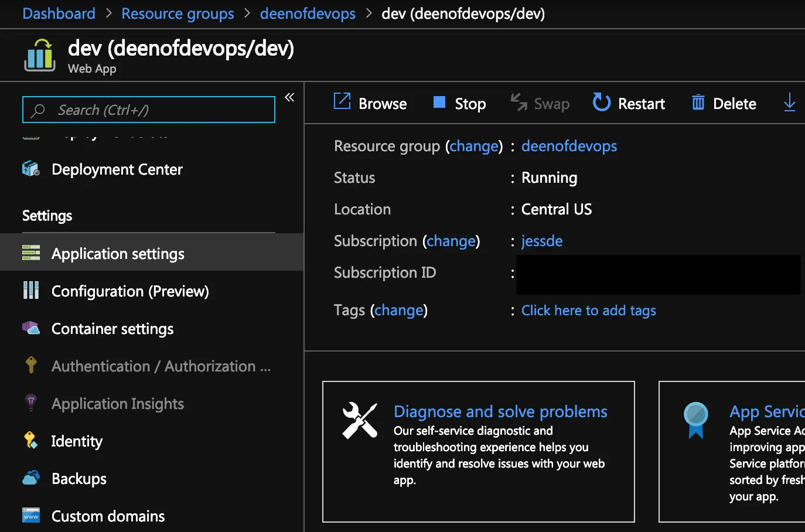Click the Application Insights bulb icon
805x532 pixels.
coord(30,402)
